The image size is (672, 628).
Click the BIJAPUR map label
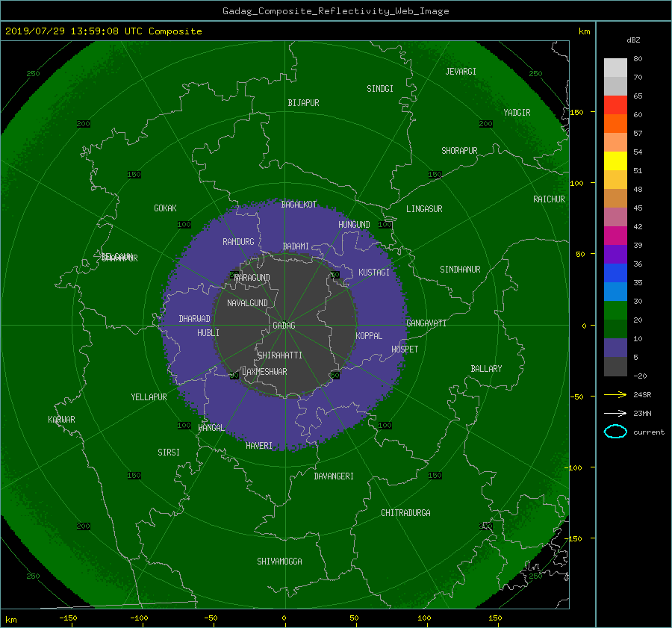[x=303, y=103]
